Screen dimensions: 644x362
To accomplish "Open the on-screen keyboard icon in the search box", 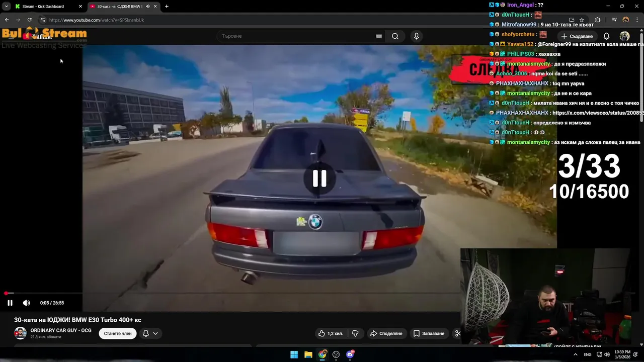I will [379, 36].
